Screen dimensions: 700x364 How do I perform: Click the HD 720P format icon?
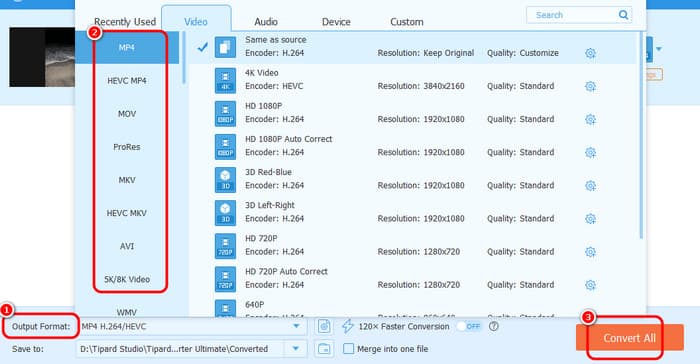coord(225,246)
